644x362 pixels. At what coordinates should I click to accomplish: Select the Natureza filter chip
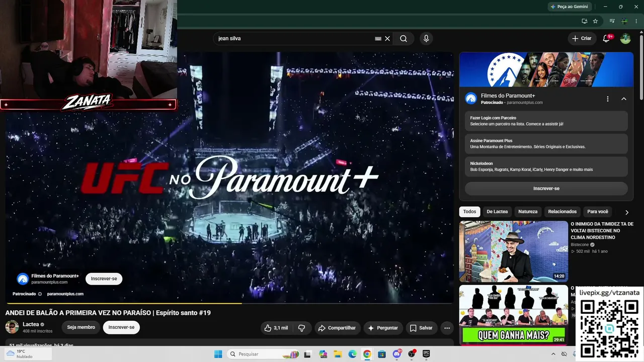[528, 212]
